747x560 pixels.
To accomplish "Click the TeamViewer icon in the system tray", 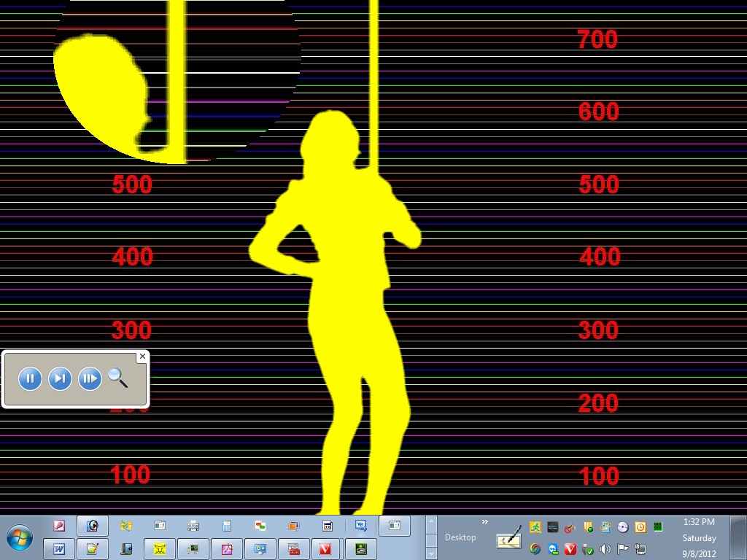I will point(553,549).
